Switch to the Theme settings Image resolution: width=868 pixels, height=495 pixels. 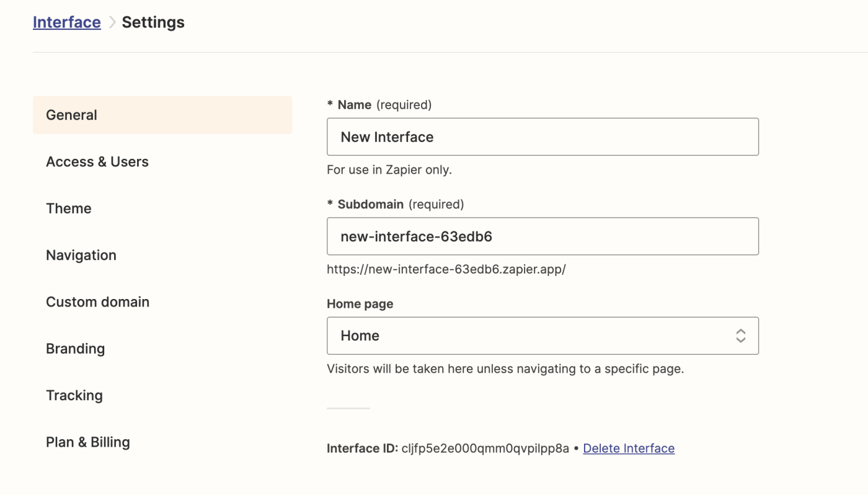coord(69,208)
